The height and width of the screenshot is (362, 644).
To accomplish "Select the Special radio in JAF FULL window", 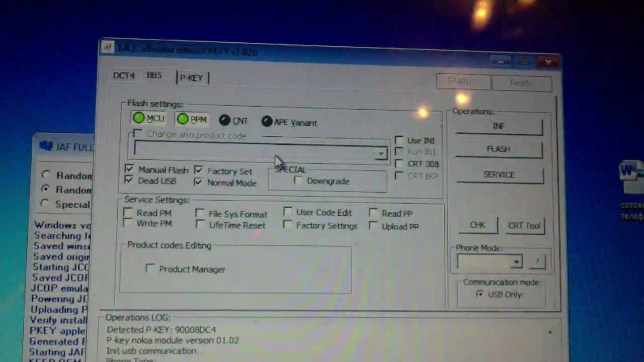I will pos(45,203).
